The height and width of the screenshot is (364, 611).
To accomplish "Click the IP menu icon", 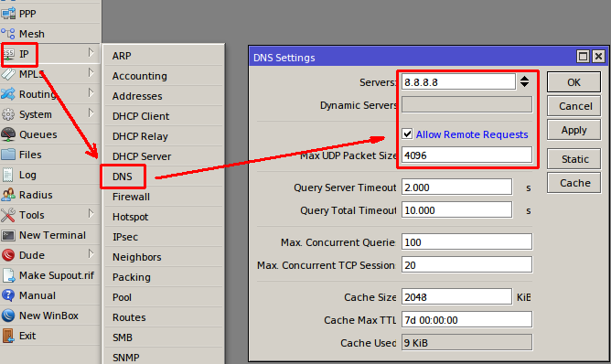I will [8, 54].
